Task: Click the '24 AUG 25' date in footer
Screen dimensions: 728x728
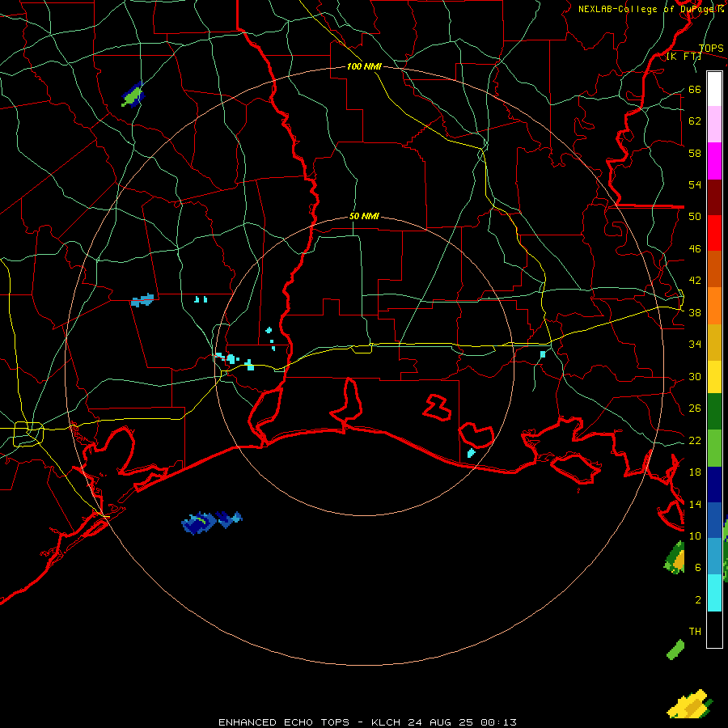Action: point(441,722)
